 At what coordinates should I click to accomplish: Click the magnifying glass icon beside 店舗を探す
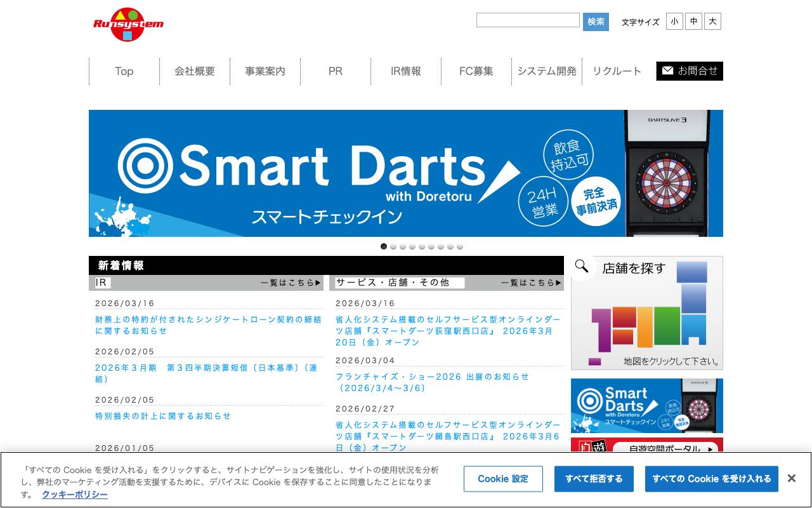[x=581, y=267]
